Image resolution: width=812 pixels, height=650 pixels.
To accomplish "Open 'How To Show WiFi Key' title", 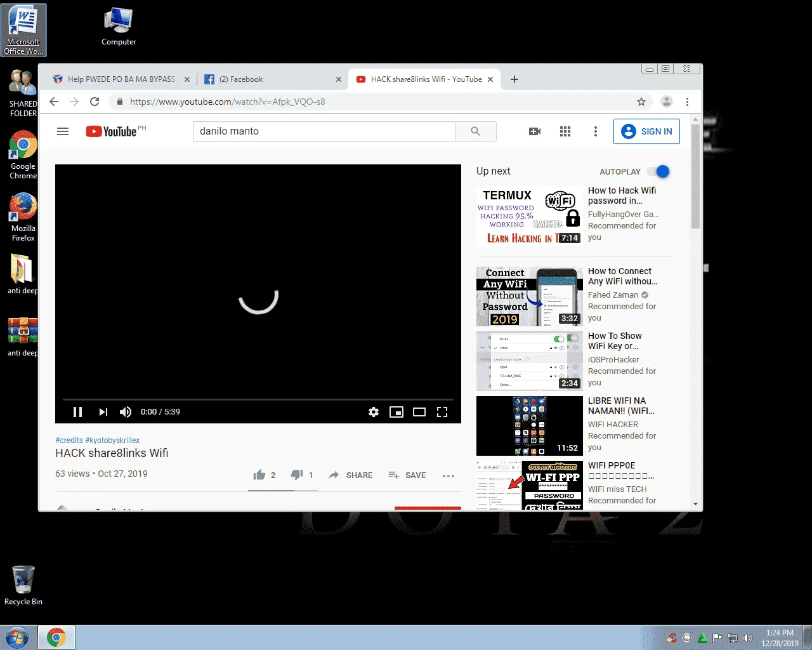I will click(615, 341).
